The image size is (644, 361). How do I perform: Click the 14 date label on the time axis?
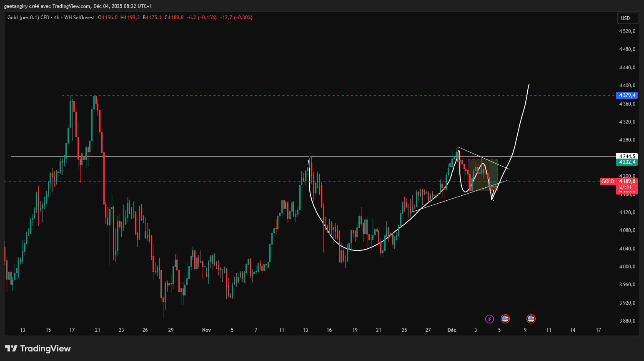[x=573, y=330]
